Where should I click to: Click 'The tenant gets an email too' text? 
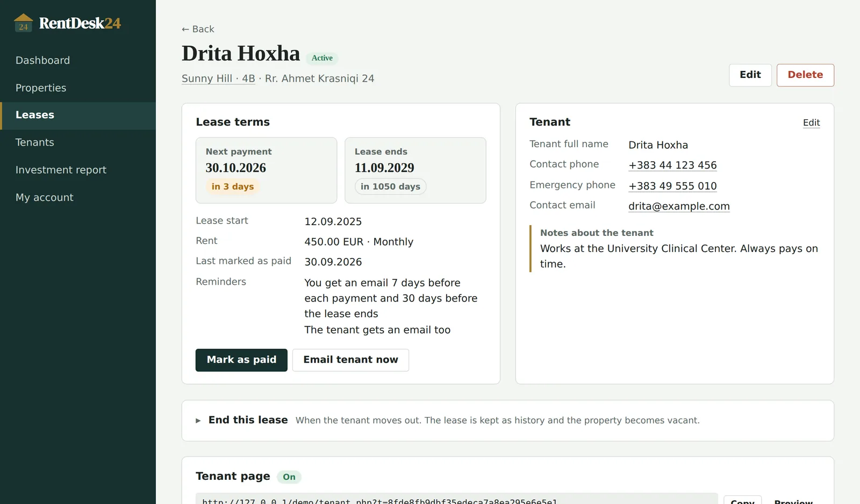(x=377, y=330)
